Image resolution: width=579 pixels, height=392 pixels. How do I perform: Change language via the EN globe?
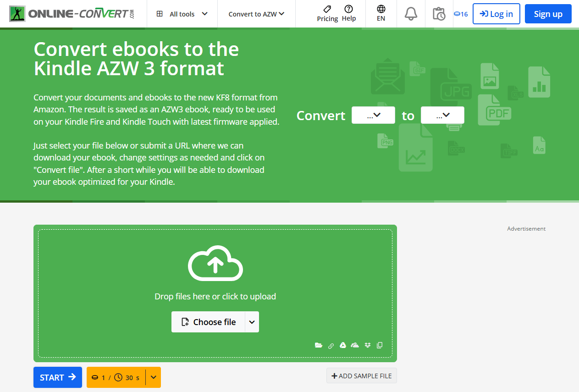point(381,14)
